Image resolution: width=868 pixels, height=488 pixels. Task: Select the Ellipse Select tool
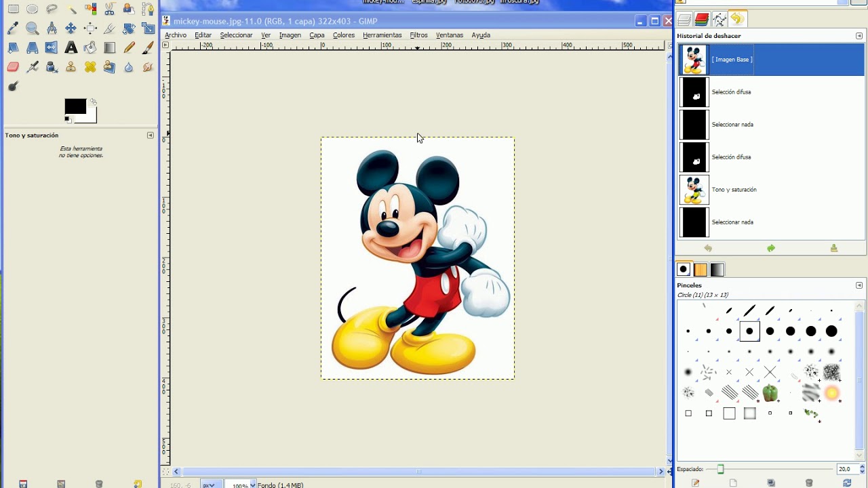pos(32,9)
